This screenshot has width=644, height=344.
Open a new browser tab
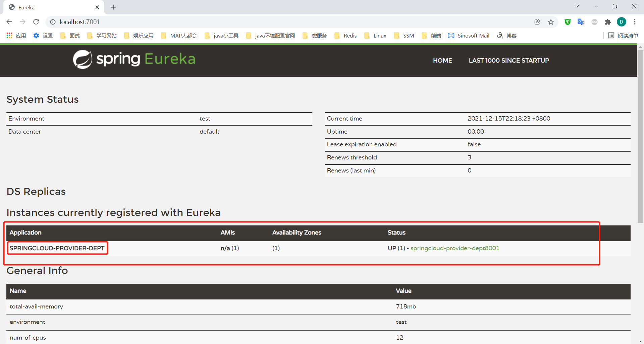tap(113, 7)
